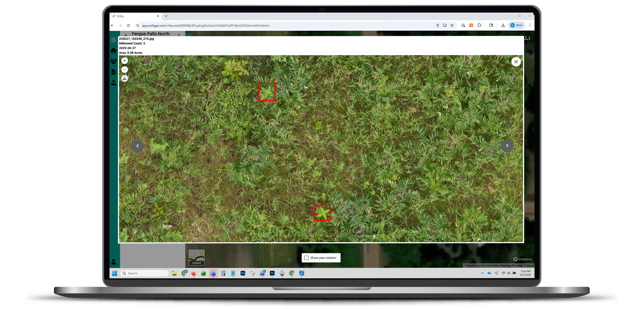Advance to the next image
Screen dimensions: 644x309
click(x=507, y=146)
